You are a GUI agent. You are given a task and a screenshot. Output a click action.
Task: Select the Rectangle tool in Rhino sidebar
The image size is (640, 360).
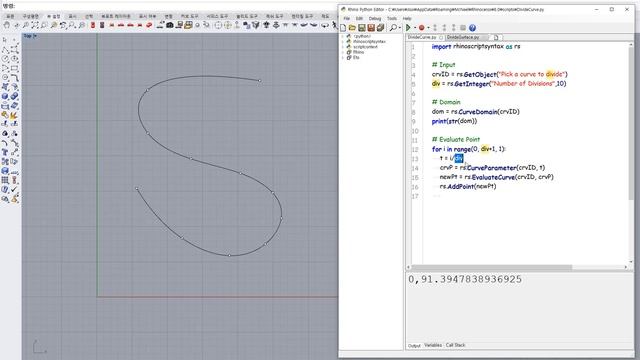point(15,68)
